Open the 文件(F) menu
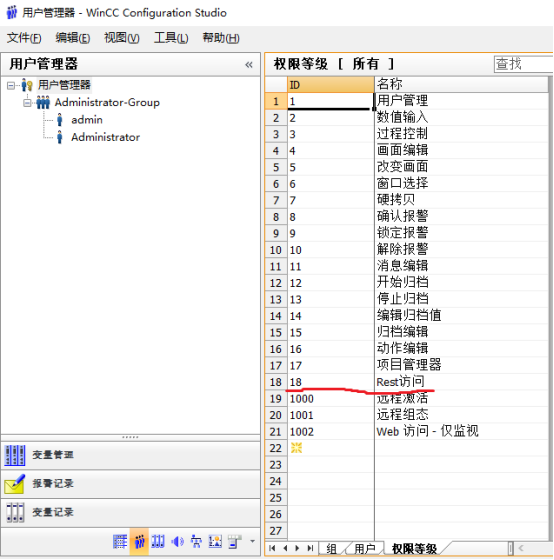This screenshot has width=554, height=560. (x=24, y=38)
